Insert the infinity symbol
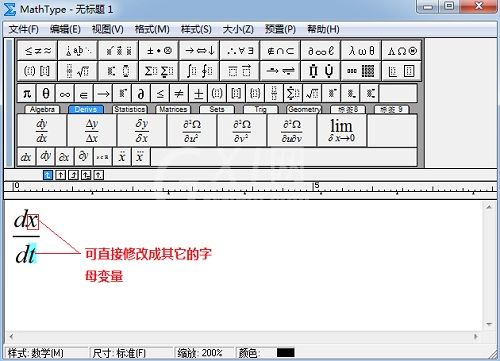 (x=65, y=93)
